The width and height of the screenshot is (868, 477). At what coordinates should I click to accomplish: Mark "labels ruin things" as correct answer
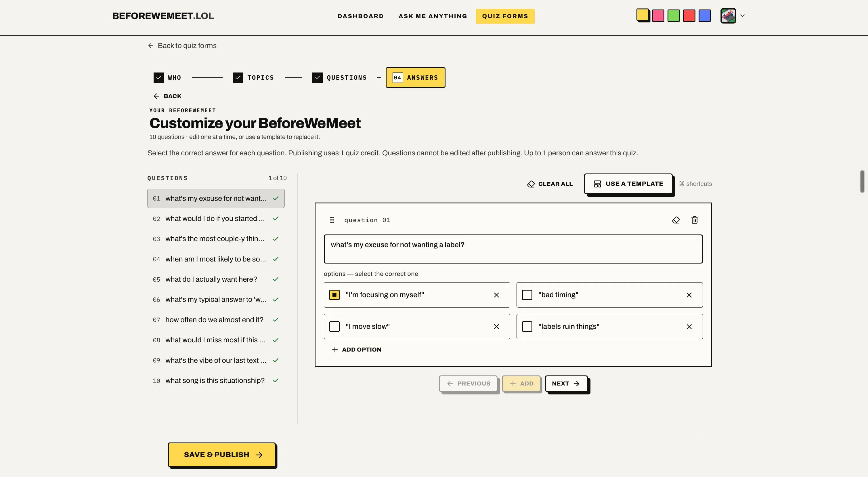(527, 327)
